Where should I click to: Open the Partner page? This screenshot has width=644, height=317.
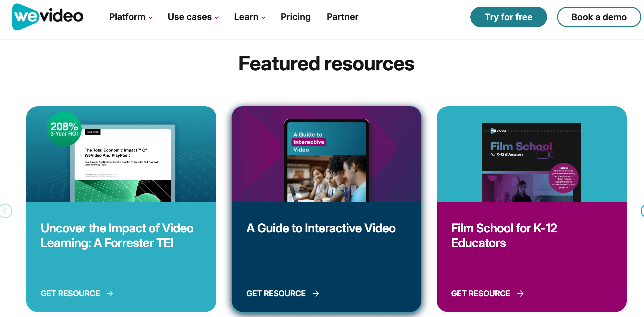point(342,17)
